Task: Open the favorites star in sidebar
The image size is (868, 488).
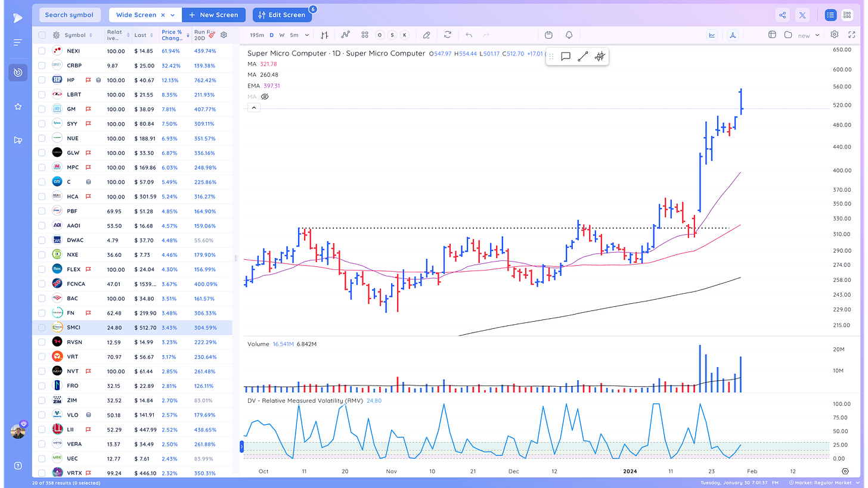Action: point(18,107)
